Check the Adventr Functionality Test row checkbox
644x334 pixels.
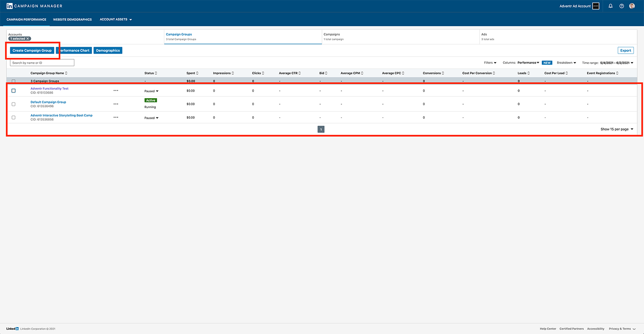[13, 90]
